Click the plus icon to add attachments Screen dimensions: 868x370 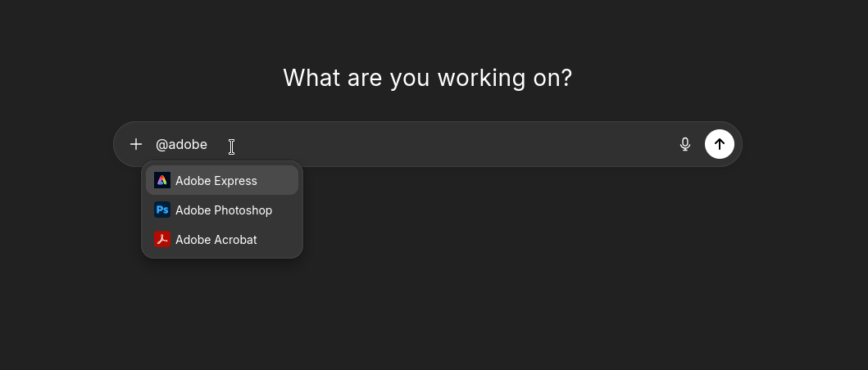point(136,144)
